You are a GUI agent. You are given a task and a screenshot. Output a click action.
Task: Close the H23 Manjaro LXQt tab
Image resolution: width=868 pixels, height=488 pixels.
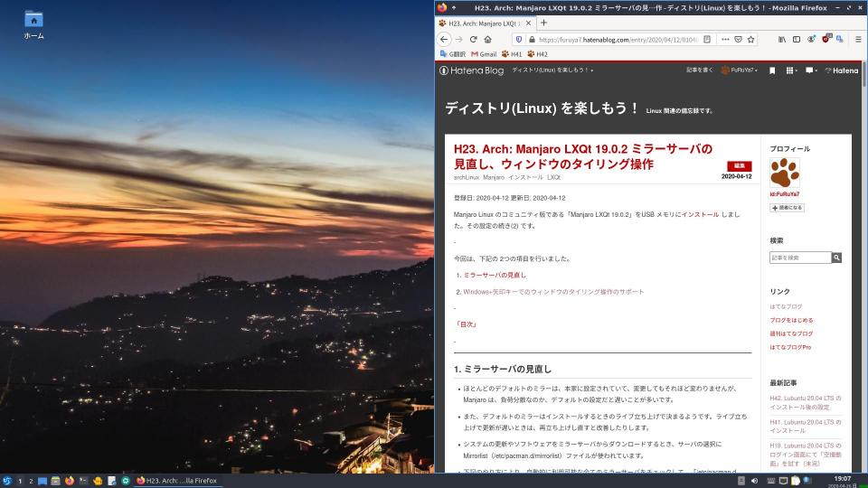[x=528, y=23]
